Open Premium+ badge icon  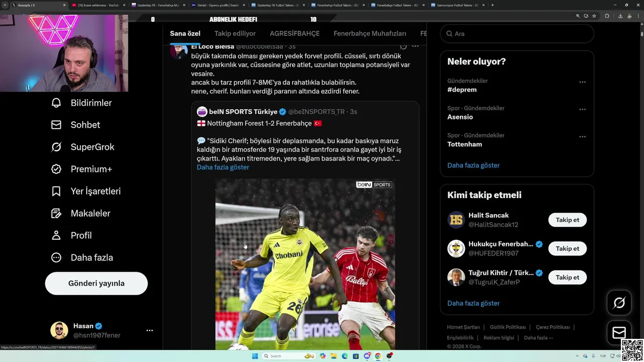(56, 169)
